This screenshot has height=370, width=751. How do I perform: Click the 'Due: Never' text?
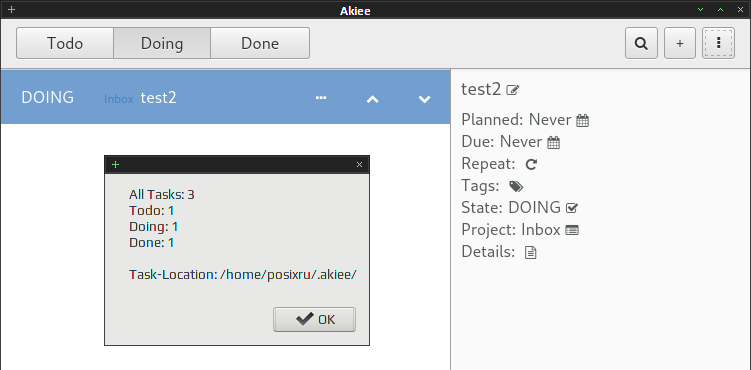click(x=502, y=142)
